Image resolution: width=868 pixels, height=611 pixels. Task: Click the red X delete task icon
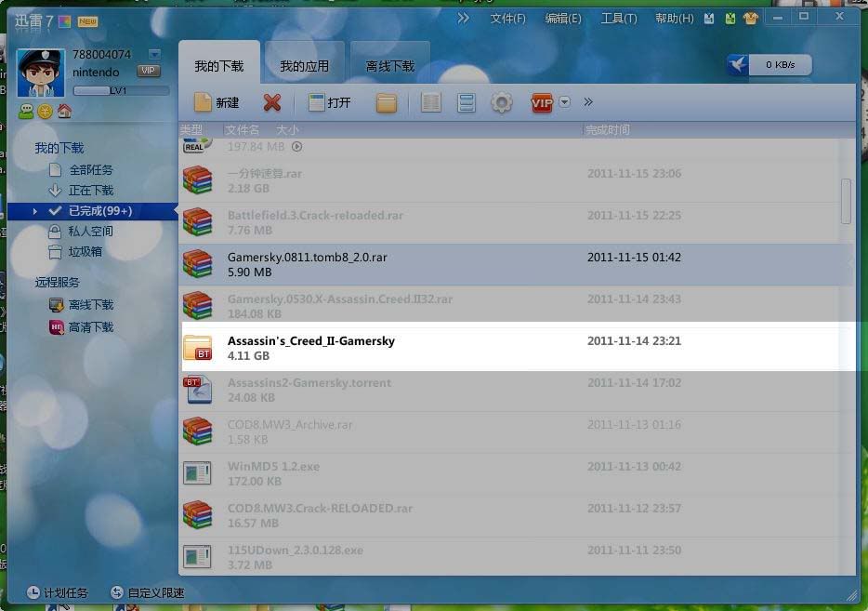click(x=271, y=102)
